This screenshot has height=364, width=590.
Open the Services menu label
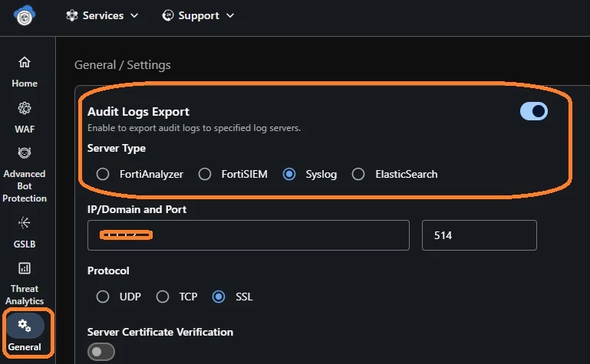[x=103, y=15]
